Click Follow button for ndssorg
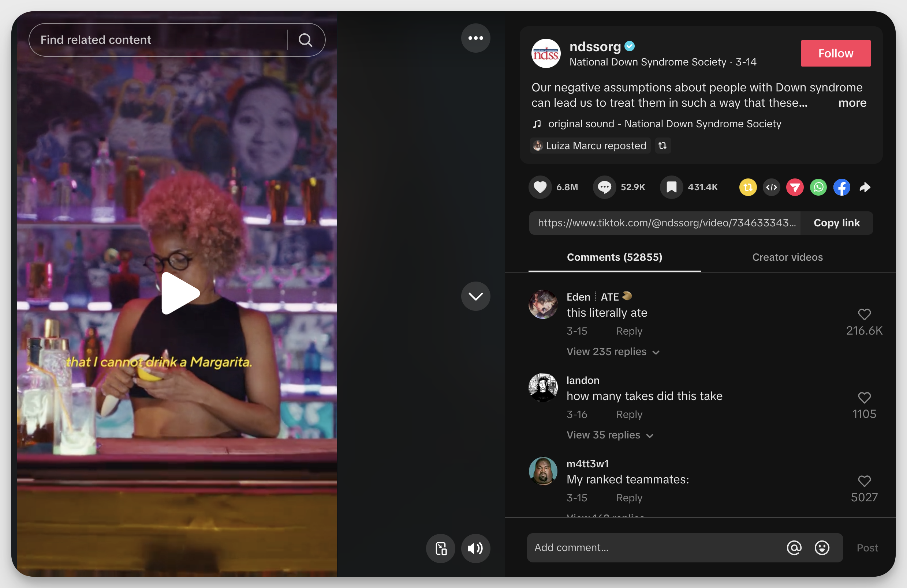This screenshot has width=907, height=588. (836, 53)
